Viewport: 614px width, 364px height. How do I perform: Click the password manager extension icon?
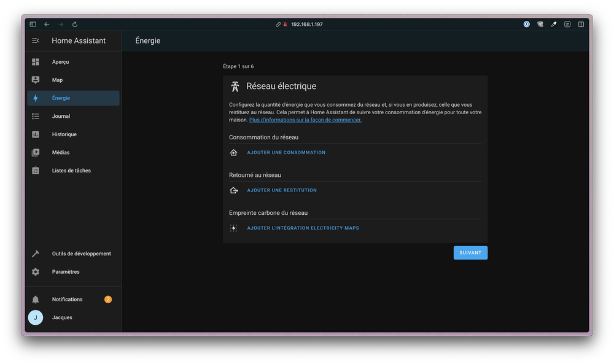527,25
